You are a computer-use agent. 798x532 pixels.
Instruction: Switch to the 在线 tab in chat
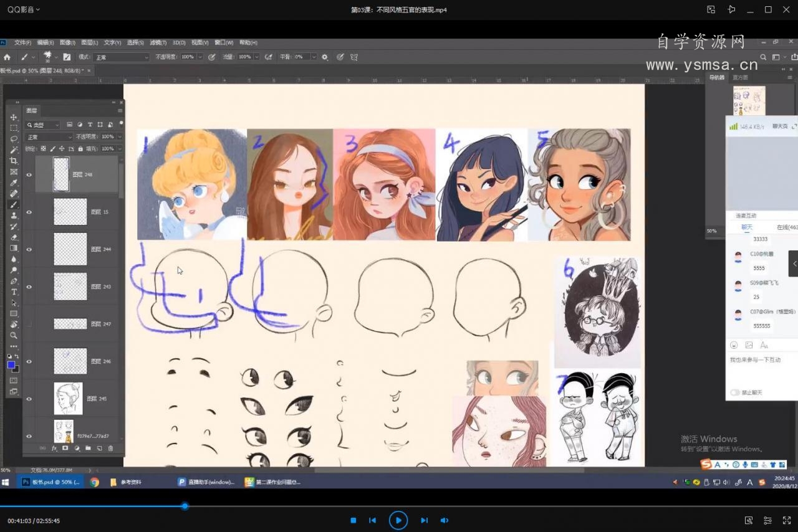click(787, 227)
